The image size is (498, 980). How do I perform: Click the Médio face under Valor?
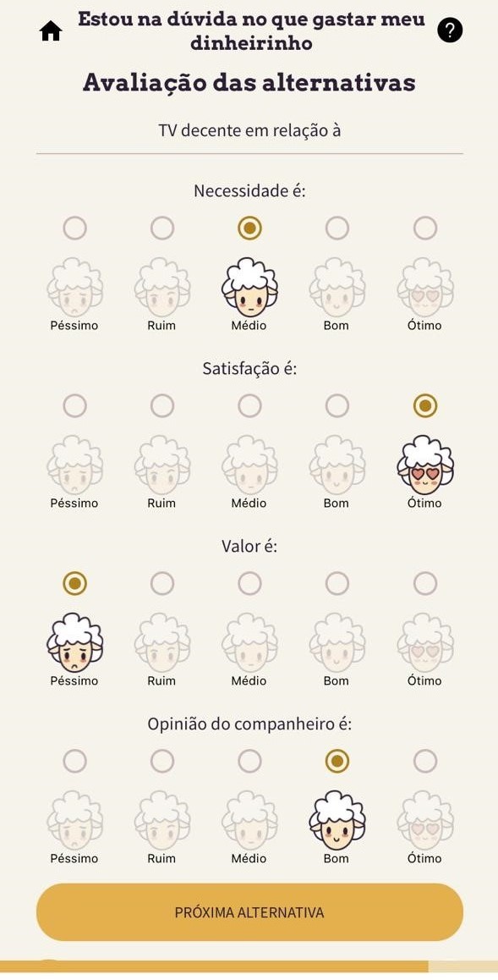click(249, 641)
